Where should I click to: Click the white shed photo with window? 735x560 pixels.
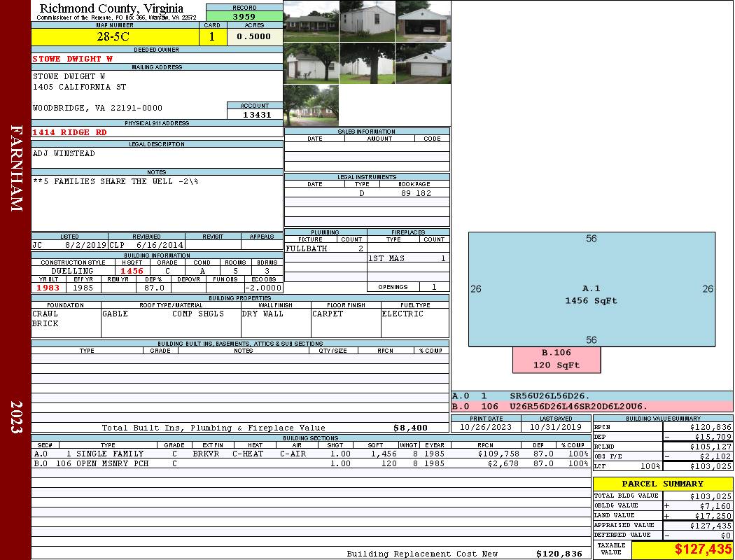(x=367, y=21)
